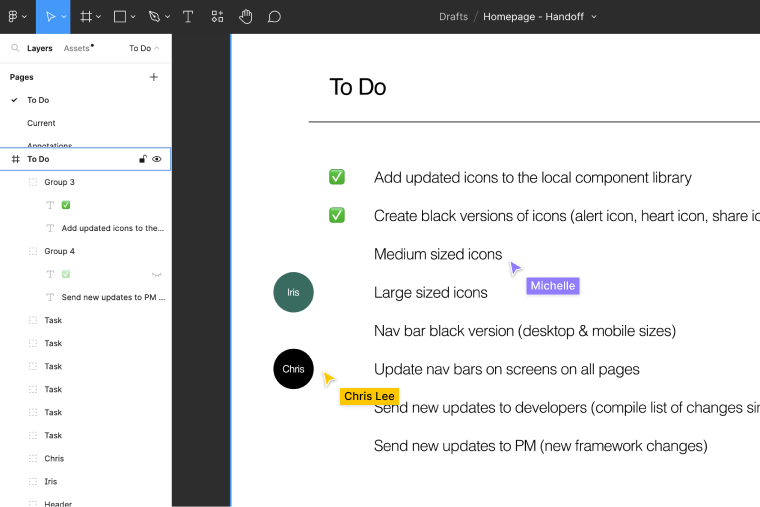This screenshot has height=507, width=760.
Task: Show the hidden checkmark layer in Group 4
Action: click(156, 274)
